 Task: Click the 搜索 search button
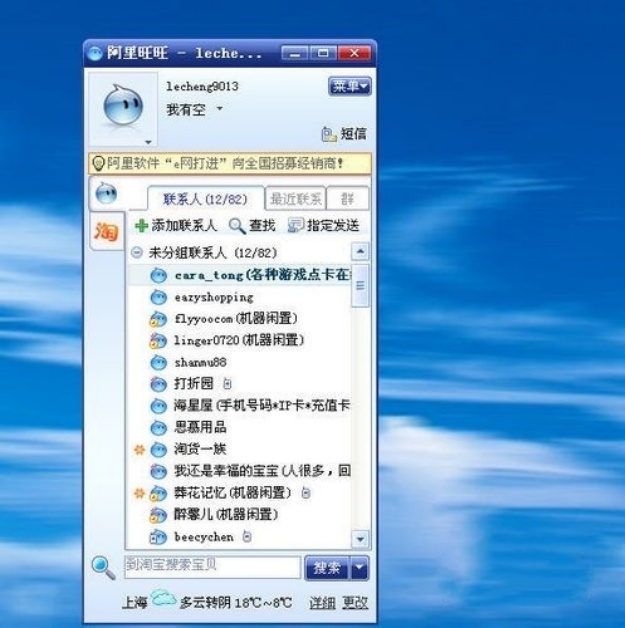(327, 568)
